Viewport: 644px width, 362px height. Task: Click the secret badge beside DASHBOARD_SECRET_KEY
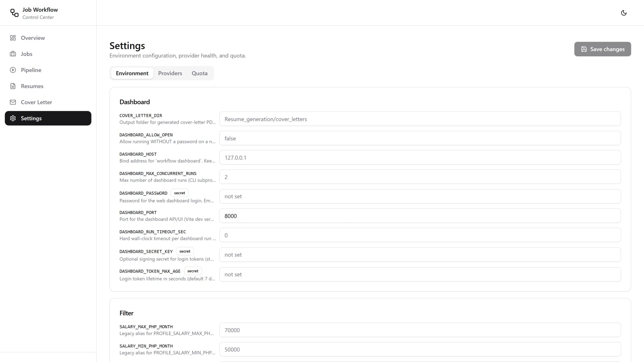click(x=185, y=251)
